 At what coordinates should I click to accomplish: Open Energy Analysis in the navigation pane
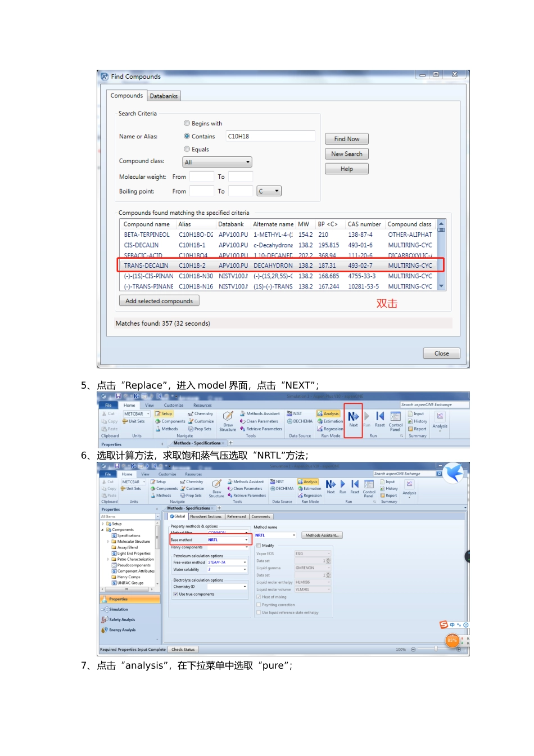(x=122, y=630)
